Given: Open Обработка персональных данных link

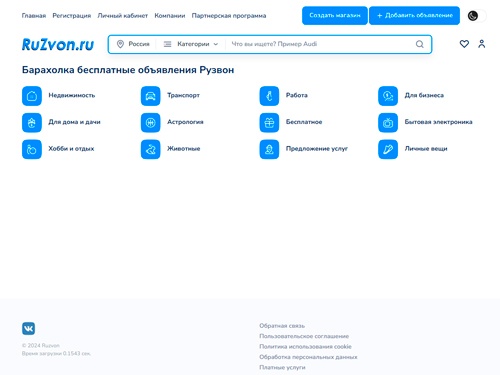Looking at the screenshot, I should pos(308,357).
